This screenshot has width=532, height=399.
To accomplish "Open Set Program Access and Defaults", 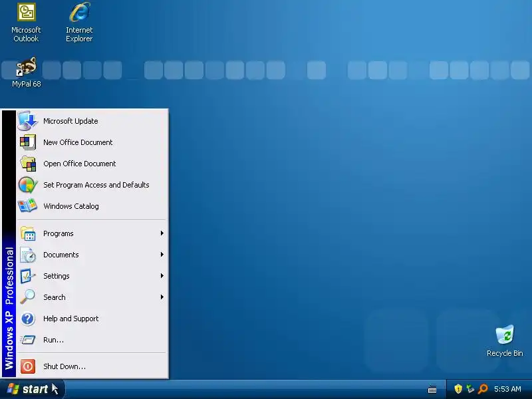I will (92, 185).
